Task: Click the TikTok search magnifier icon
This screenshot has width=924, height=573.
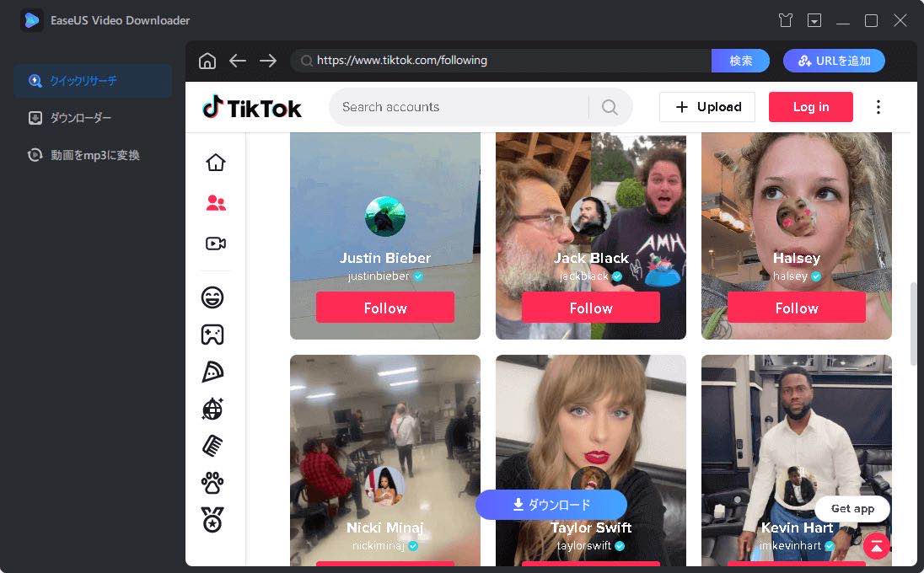Action: pyautogui.click(x=610, y=107)
